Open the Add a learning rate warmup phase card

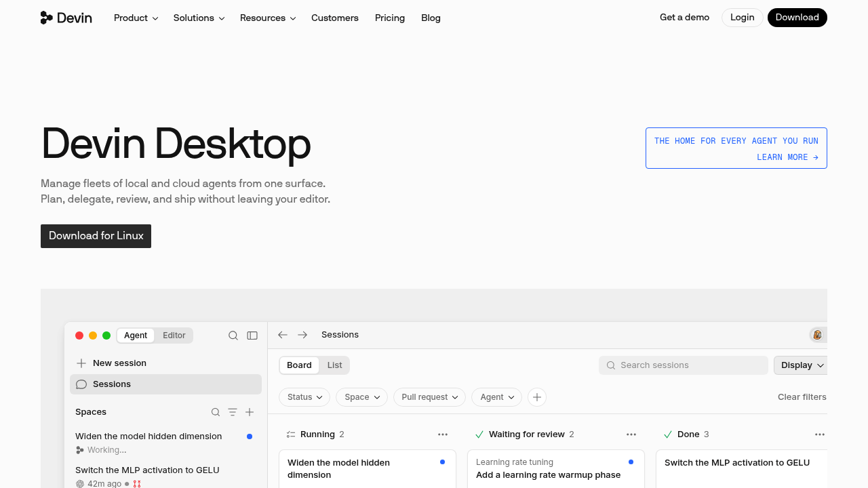[x=556, y=469]
